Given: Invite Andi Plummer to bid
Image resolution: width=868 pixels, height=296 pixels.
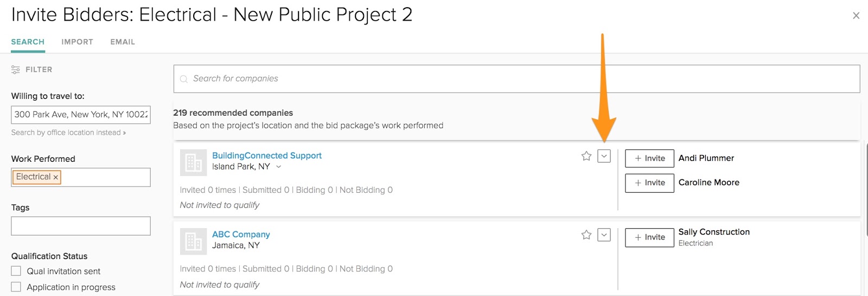Looking at the screenshot, I should (x=649, y=158).
